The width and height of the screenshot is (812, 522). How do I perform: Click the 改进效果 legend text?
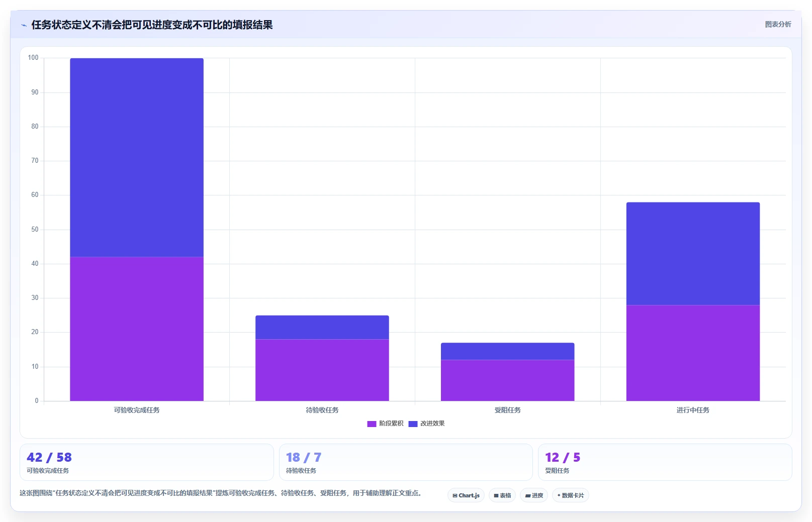432,424
